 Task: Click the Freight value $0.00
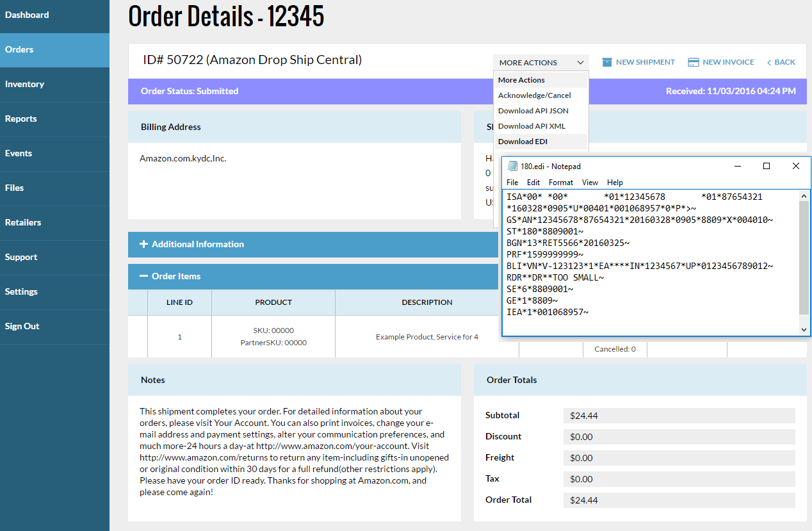click(679, 458)
